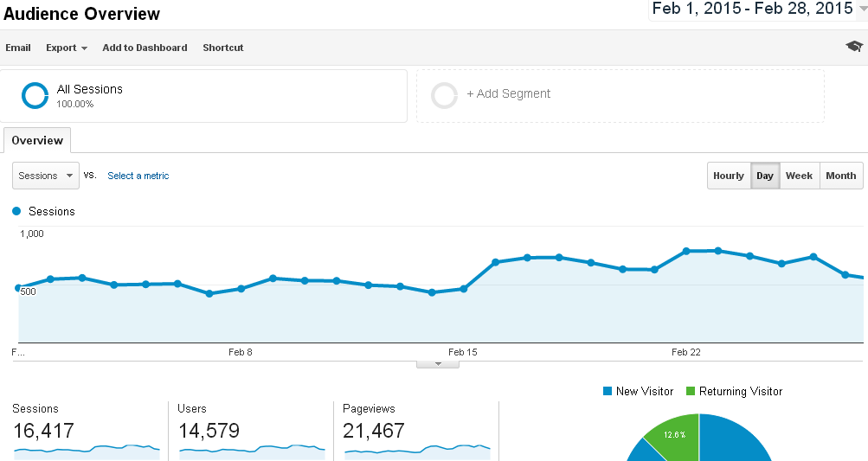Click the Sessions sparkline thumbnail
Viewport: 868px width, 461px height.
(x=87, y=451)
